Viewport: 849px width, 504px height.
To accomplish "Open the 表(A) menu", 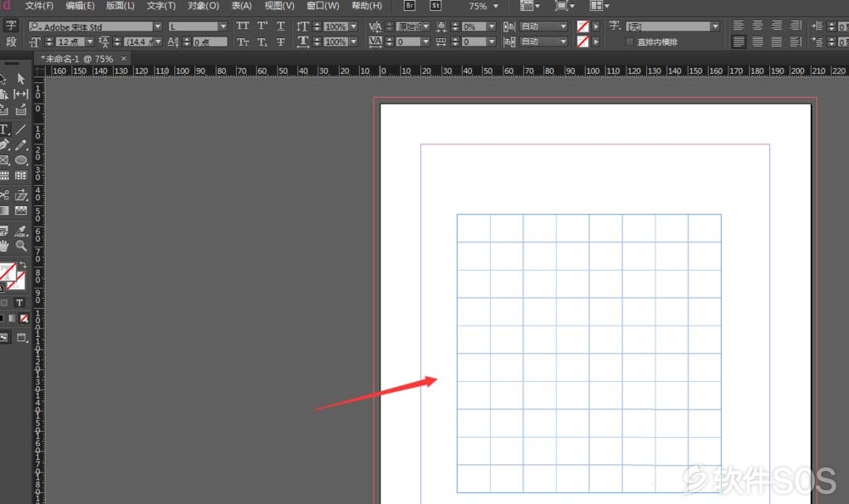I will (x=241, y=6).
